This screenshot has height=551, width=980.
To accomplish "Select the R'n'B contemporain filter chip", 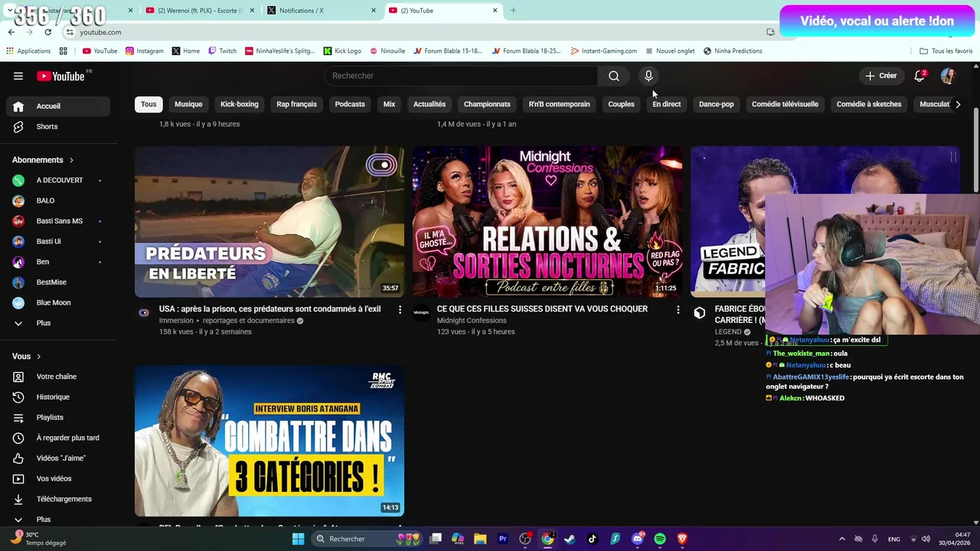I will pos(559,104).
